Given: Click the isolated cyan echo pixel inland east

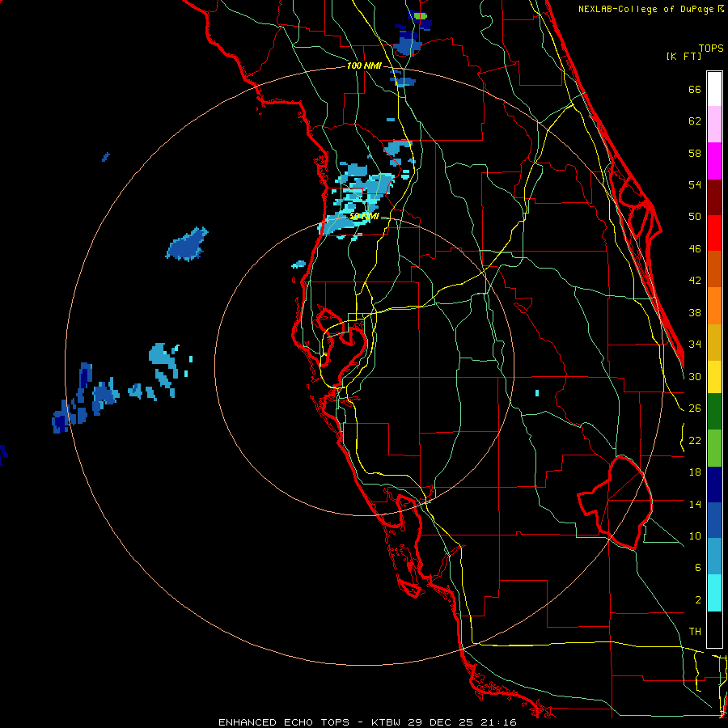Looking at the screenshot, I should (x=537, y=393).
